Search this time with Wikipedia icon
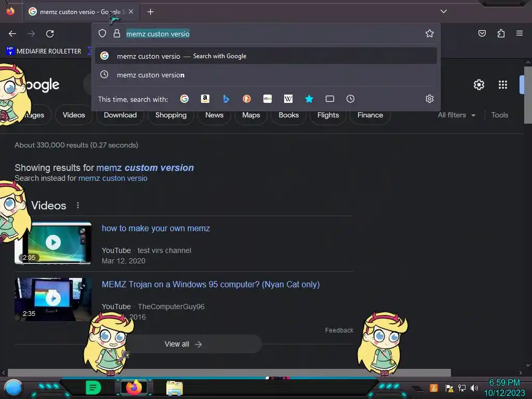Image resolution: width=532 pixels, height=399 pixels. [288, 99]
